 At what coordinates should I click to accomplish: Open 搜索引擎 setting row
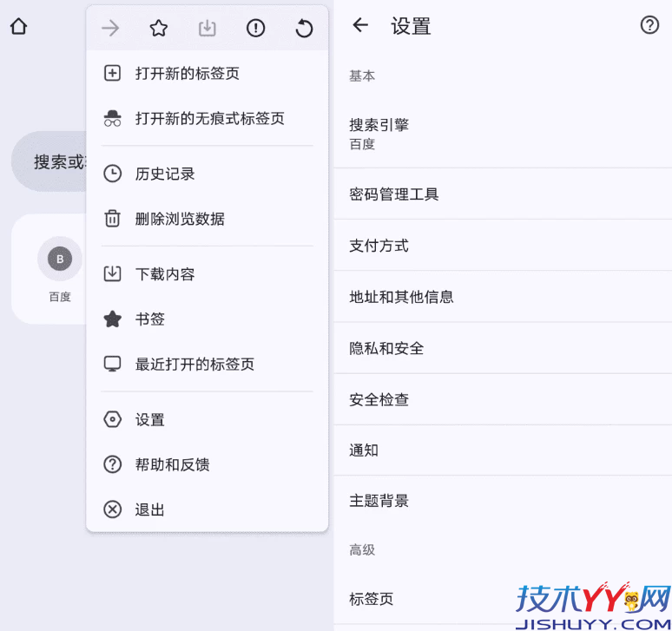[x=503, y=134]
